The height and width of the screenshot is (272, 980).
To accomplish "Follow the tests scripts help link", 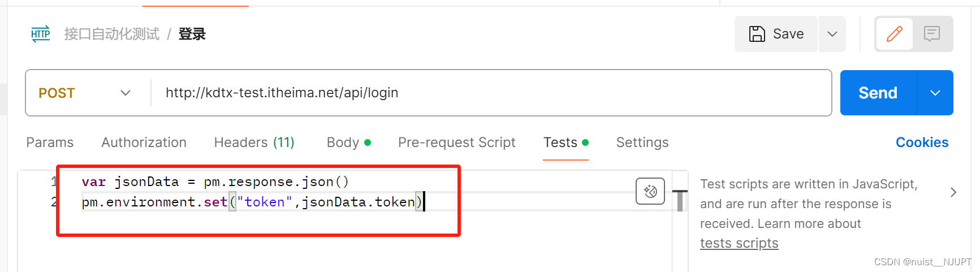I will coord(739,243).
